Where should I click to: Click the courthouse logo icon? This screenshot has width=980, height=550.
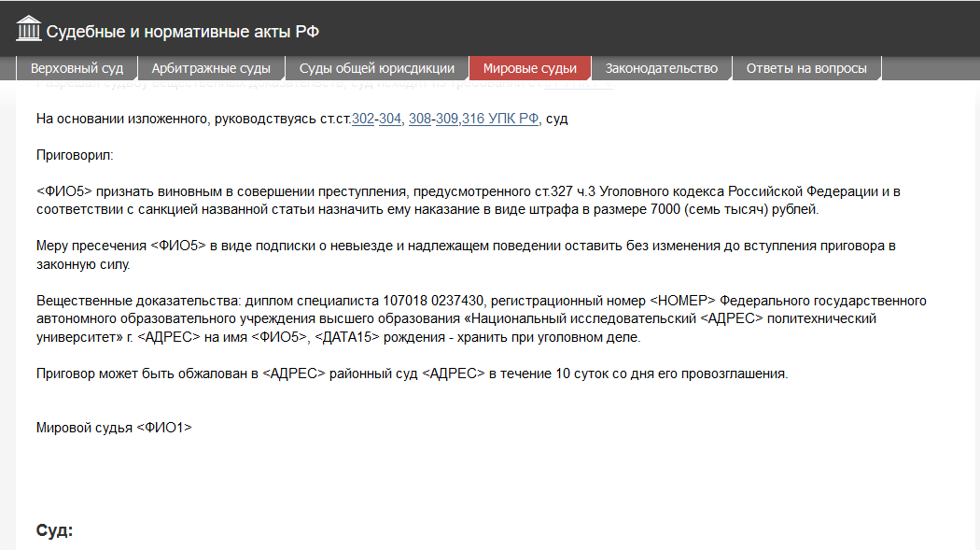click(x=28, y=29)
